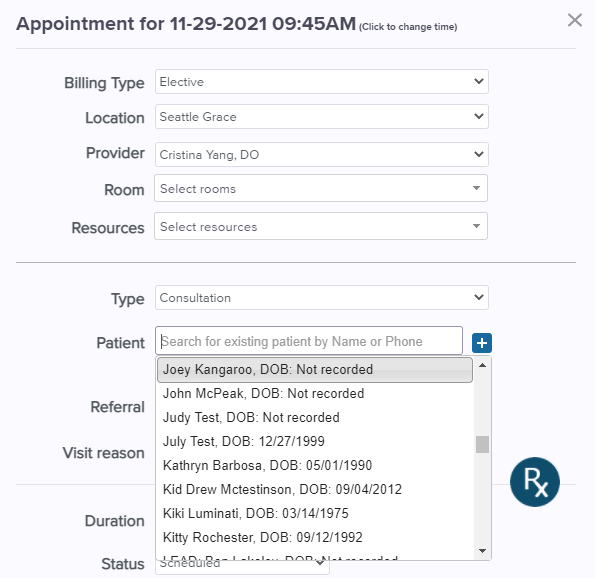Viewport: 595px width, 578px height.
Task: Select Joey Kangaroo from the patient list
Action: pos(315,370)
